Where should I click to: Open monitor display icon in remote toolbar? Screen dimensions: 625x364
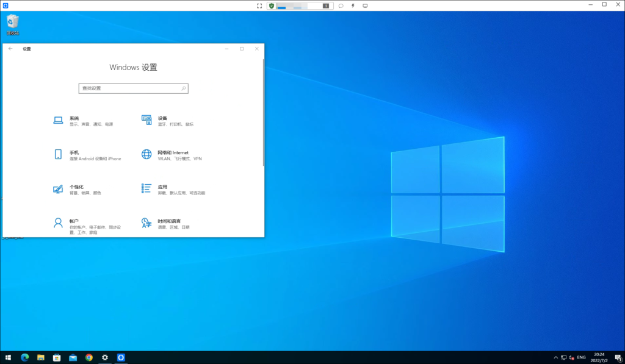pos(365,5)
